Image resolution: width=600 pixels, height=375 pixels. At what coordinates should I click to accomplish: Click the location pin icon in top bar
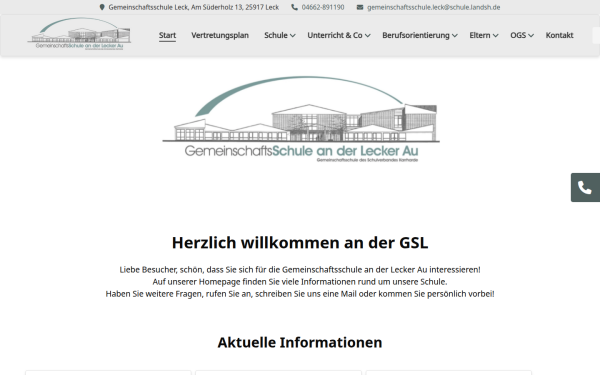(x=102, y=7)
